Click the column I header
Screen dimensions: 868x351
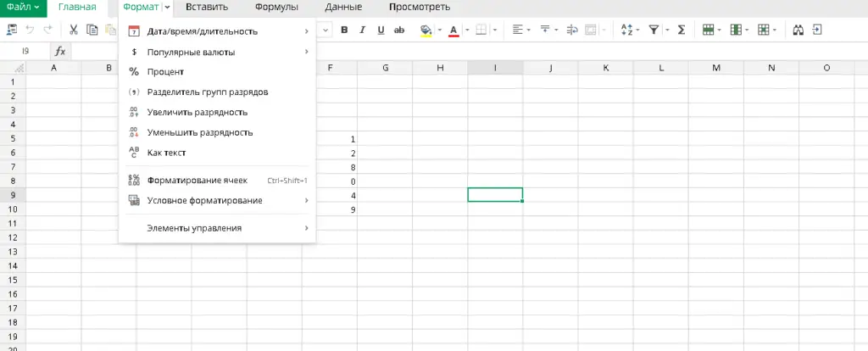(x=494, y=68)
